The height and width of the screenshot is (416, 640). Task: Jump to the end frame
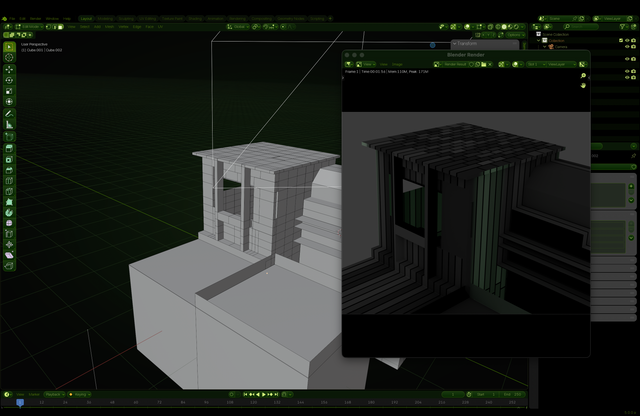point(276,394)
